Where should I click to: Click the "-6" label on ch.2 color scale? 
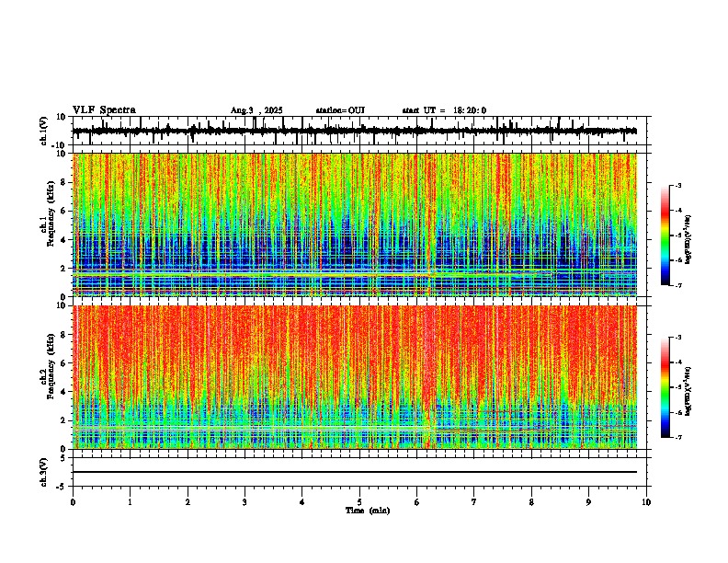coord(678,412)
